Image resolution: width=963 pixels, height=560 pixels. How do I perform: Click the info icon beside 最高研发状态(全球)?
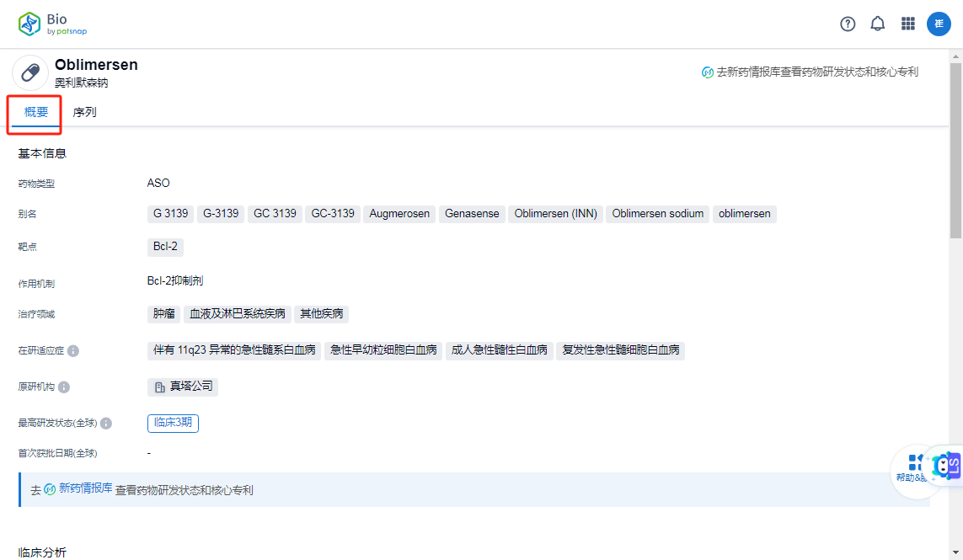pyautogui.click(x=106, y=424)
